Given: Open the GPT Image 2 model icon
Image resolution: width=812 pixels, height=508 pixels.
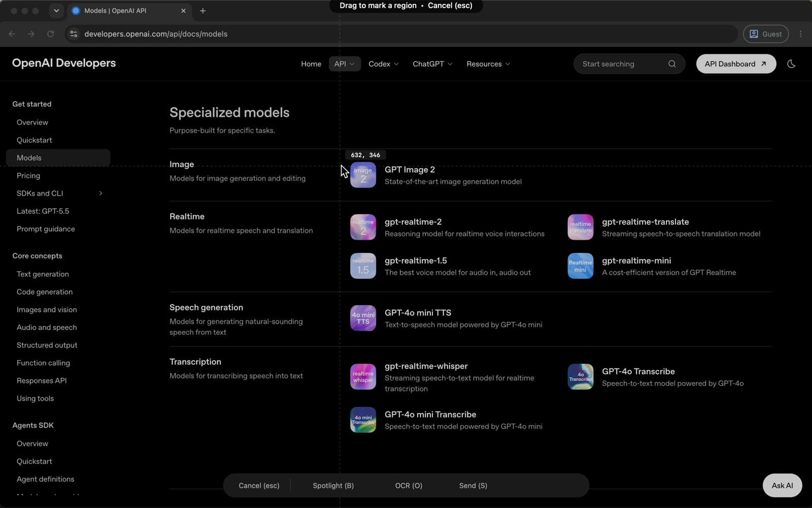Looking at the screenshot, I should click(x=363, y=175).
